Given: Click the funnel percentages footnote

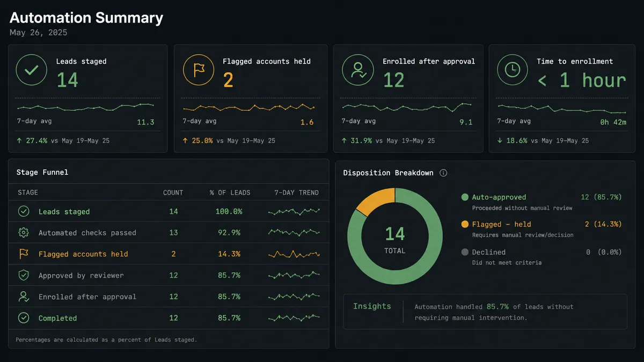Looking at the screenshot, I should click(106, 339).
